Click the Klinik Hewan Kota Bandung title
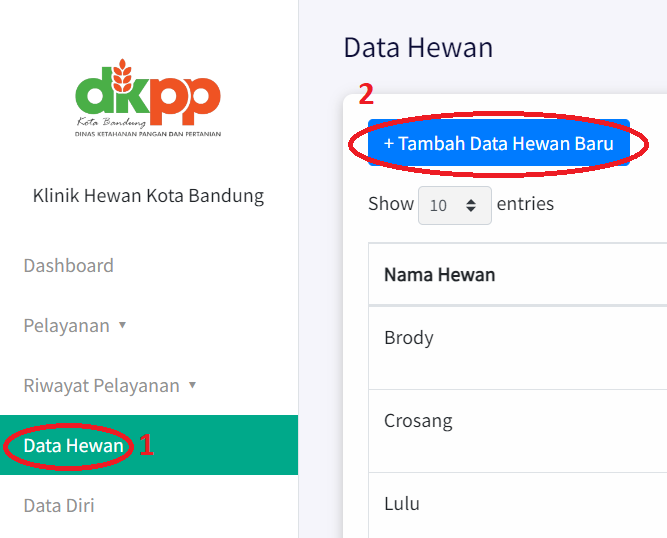 coord(148,196)
